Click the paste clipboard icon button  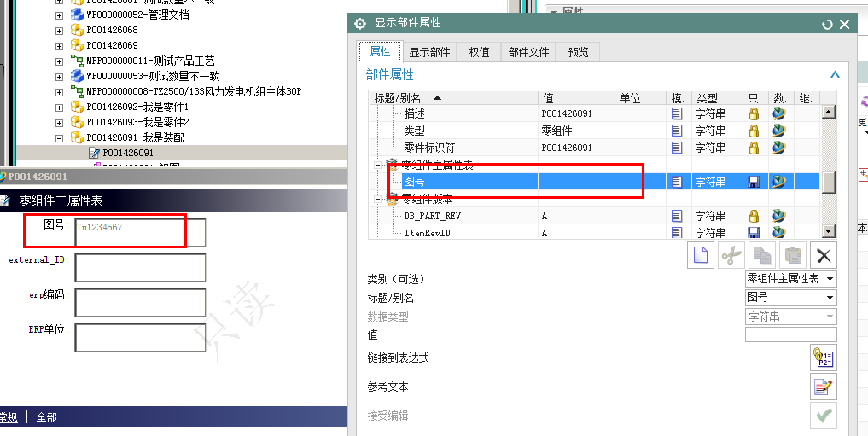[x=793, y=256]
